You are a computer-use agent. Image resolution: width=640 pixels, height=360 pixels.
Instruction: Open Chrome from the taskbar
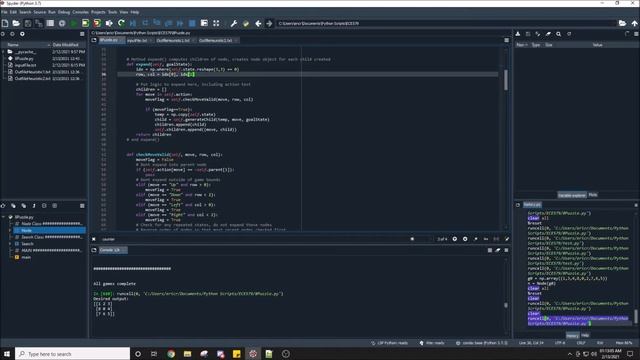pos(171,354)
